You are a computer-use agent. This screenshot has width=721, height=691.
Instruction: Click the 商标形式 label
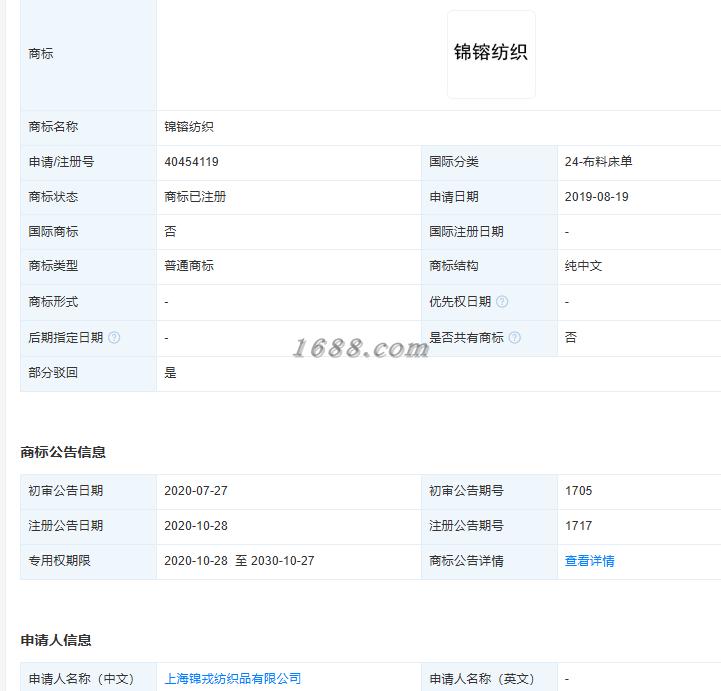[53, 302]
